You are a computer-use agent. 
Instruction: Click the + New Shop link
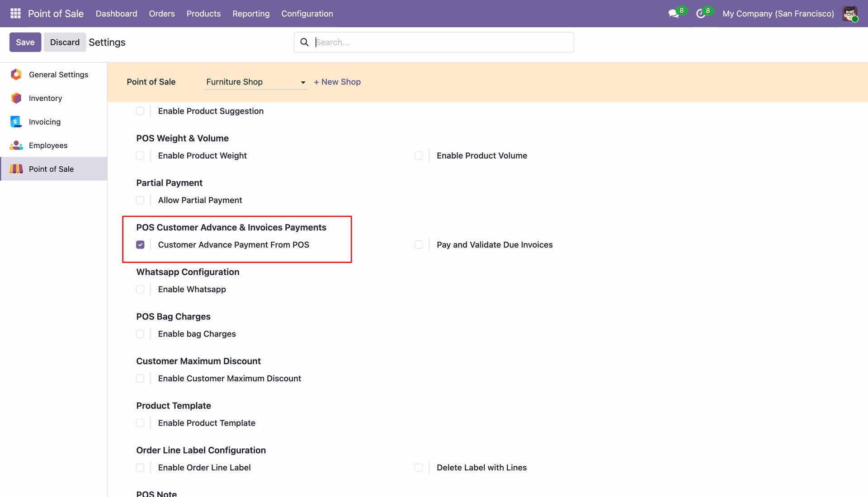337,82
